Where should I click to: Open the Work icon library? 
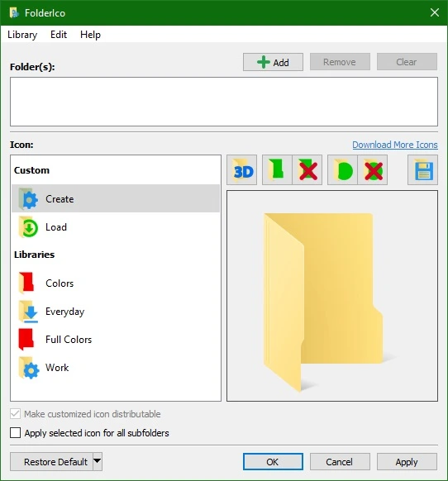click(116, 368)
